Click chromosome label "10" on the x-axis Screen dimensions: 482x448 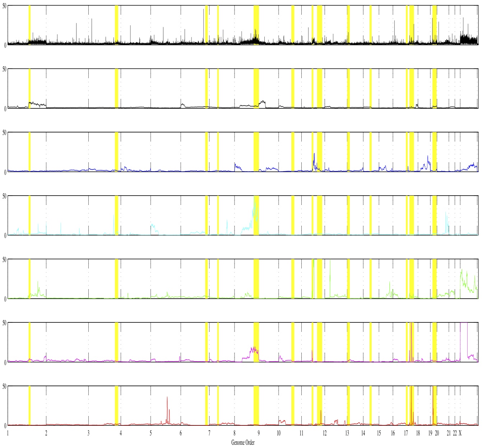278,433
